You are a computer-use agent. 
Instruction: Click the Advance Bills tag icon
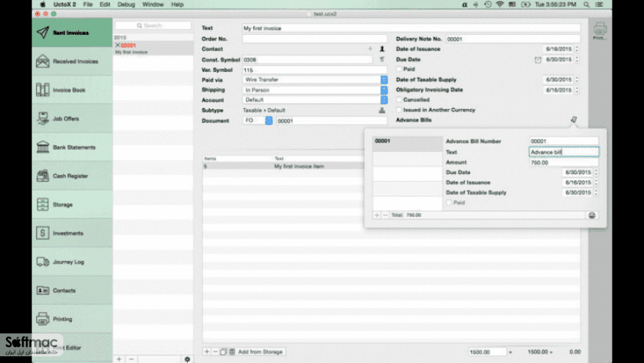[573, 120]
